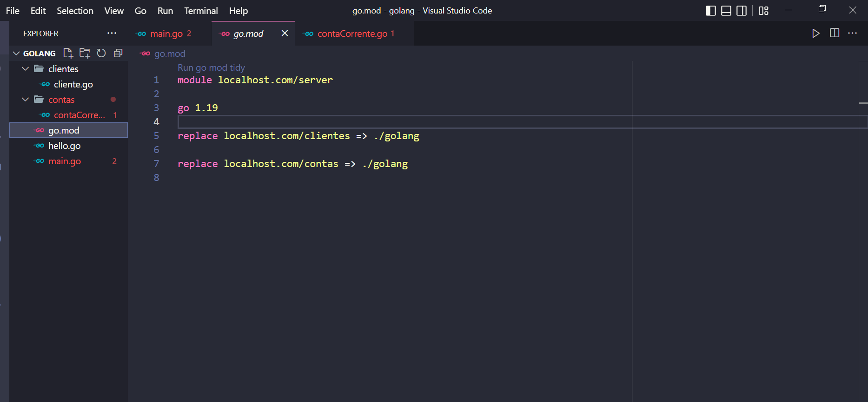Open the Terminal menu
Image resolution: width=868 pixels, height=402 pixels.
point(201,10)
